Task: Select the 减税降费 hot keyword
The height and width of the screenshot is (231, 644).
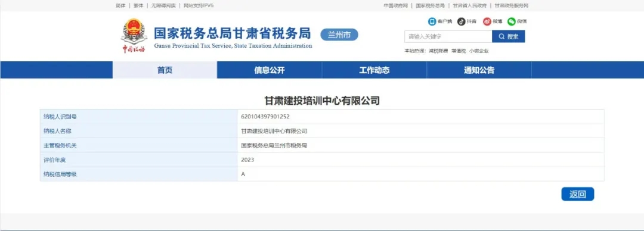Action: 438,51
